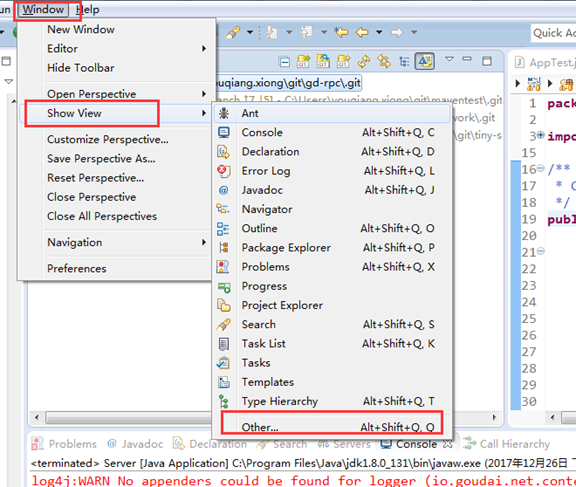Click the Quick Access search field
Viewport: 576px width, 487px height.
click(x=554, y=33)
